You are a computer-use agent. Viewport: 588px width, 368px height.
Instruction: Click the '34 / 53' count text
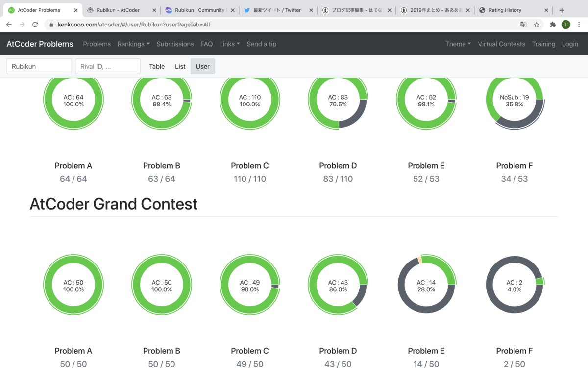[x=514, y=179]
